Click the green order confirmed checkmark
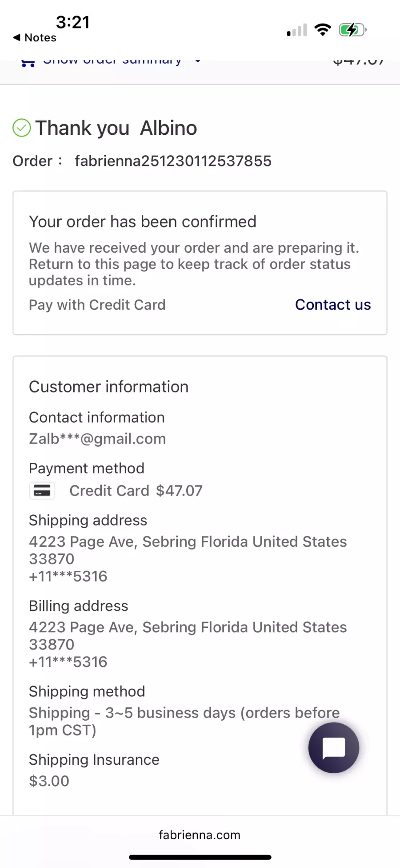 pos(22,128)
